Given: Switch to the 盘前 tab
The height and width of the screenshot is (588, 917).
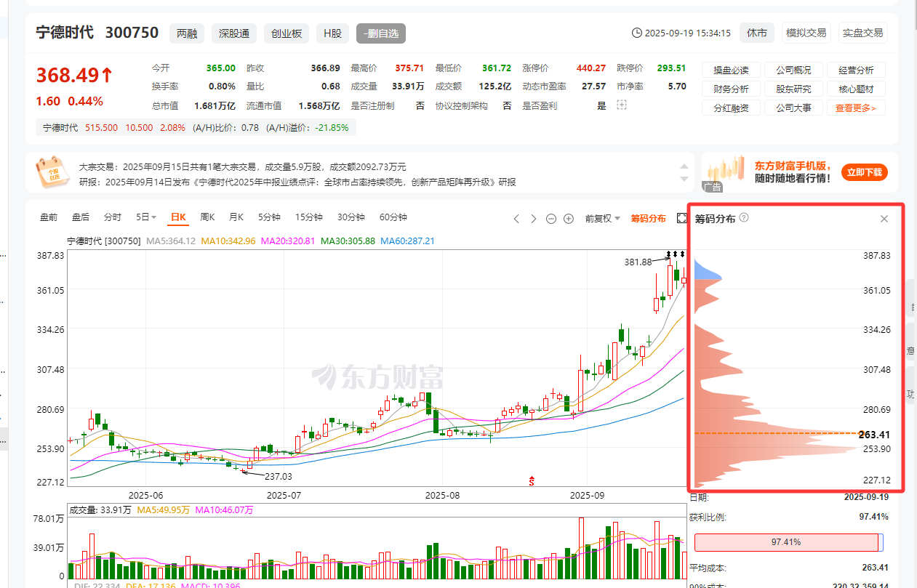Looking at the screenshot, I should click(49, 217).
